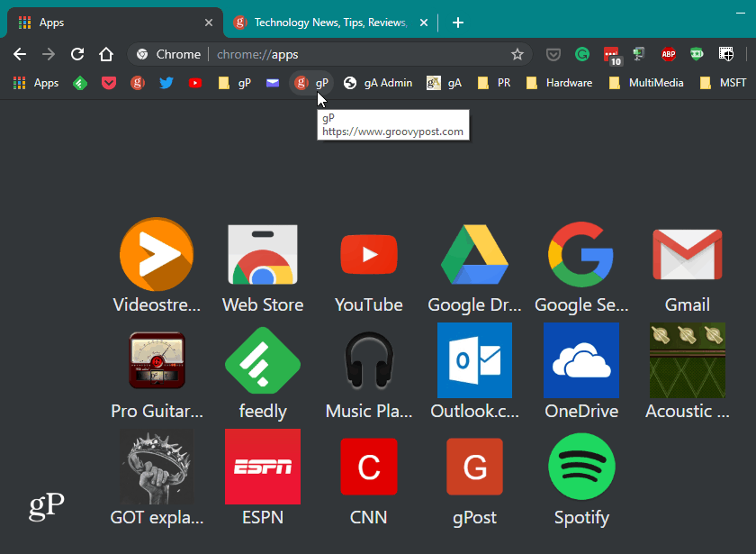Viewport: 756px width, 554px height.
Task: Open the Pocket extension in toolbar
Action: 553,55
